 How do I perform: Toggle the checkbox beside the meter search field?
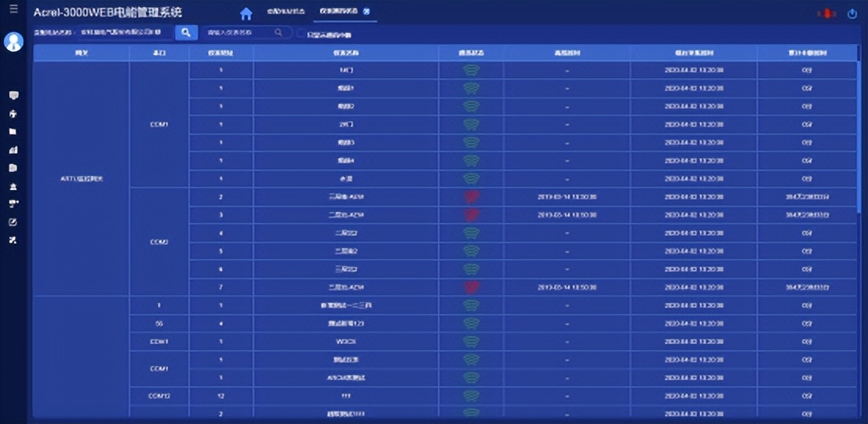coord(301,33)
